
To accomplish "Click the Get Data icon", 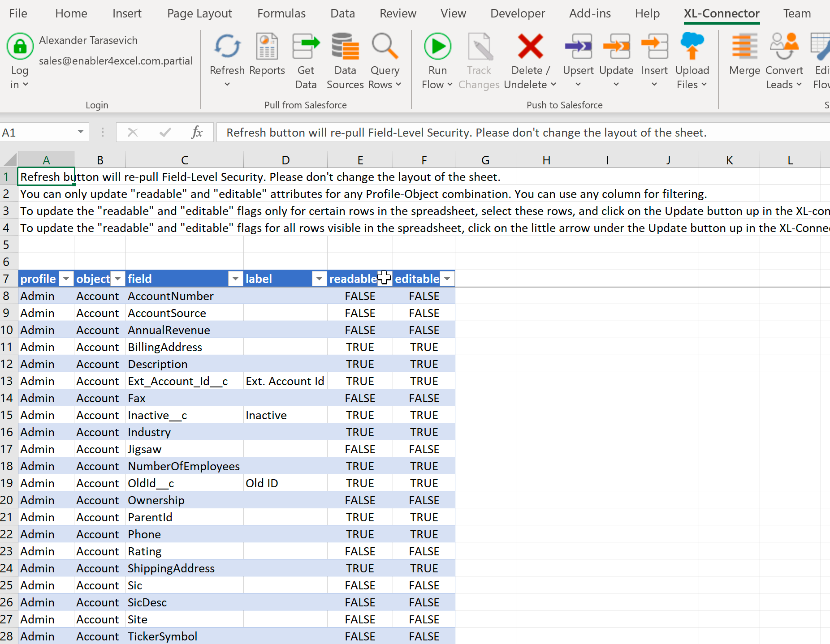I will pos(306,46).
